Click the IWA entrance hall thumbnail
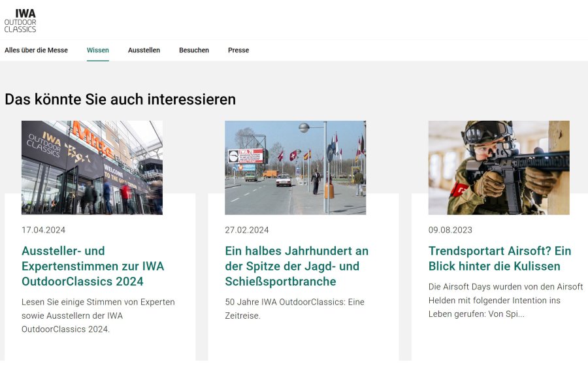This screenshot has width=588, height=392. 92,167
